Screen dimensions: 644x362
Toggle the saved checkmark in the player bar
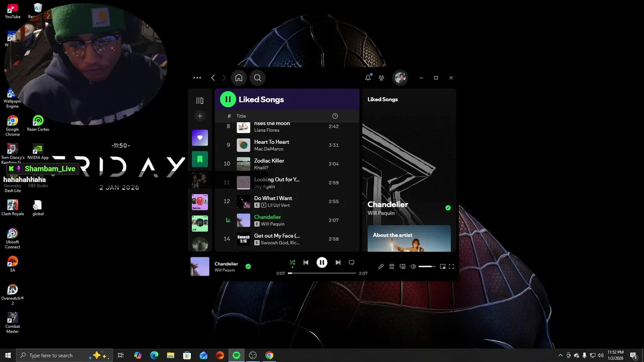(x=248, y=266)
